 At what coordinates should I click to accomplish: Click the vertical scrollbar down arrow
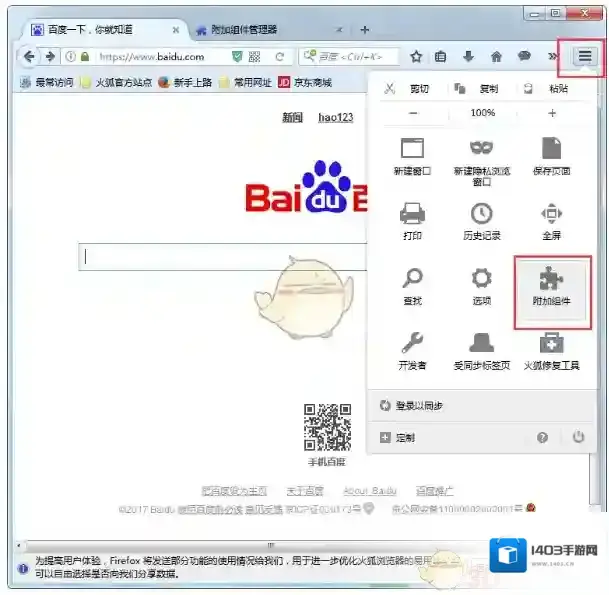click(x=593, y=508)
